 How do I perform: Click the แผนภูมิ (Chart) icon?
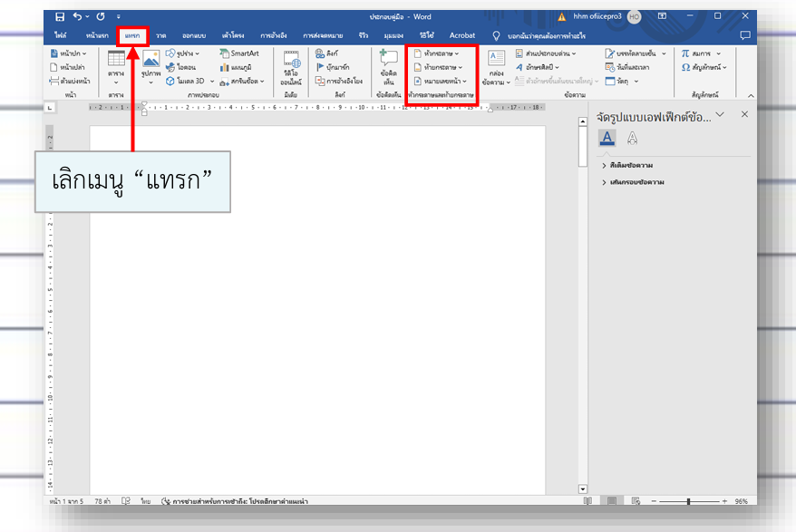238,67
